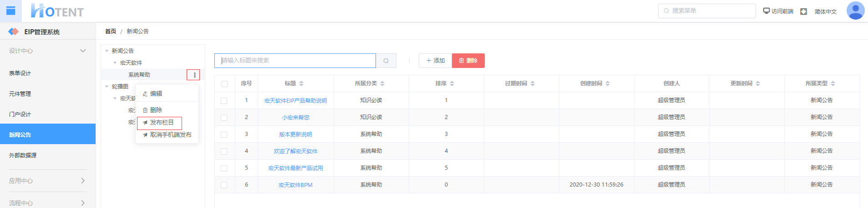Select the checkbox for row 6
The height and width of the screenshot is (208, 868).
click(x=224, y=185)
